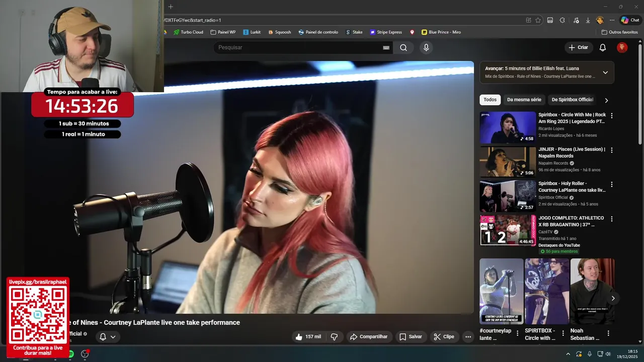Open subscription notification bell dropdown

coord(108,337)
